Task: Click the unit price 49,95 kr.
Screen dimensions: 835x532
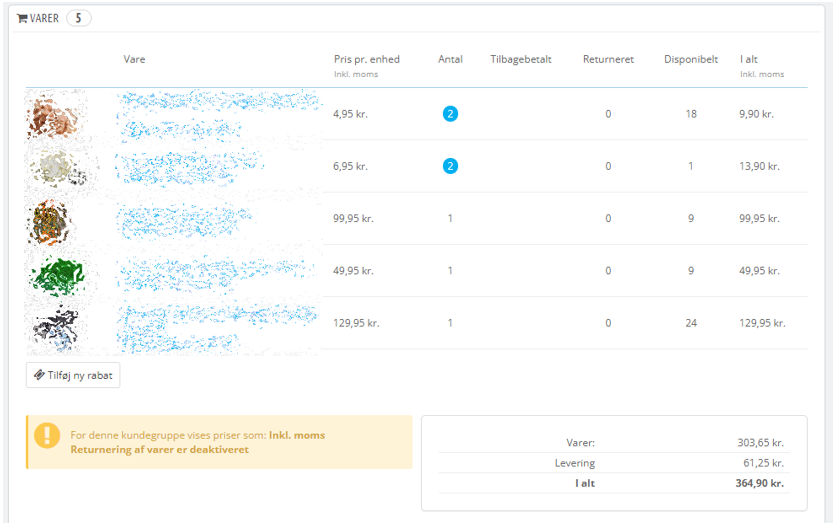Action: coord(353,271)
